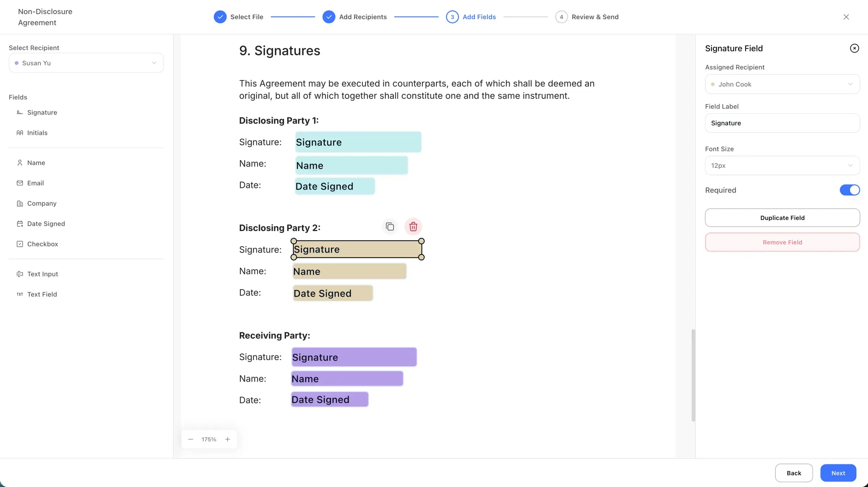Select the Text Input field tool
This screenshot has width=868, height=487.
click(x=42, y=274)
